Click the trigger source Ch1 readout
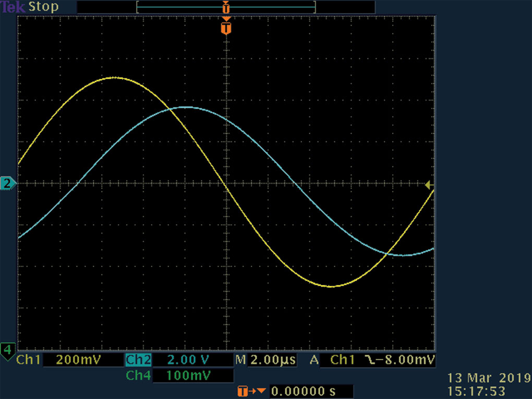Viewport: 532px width, 399px height. tap(342, 360)
